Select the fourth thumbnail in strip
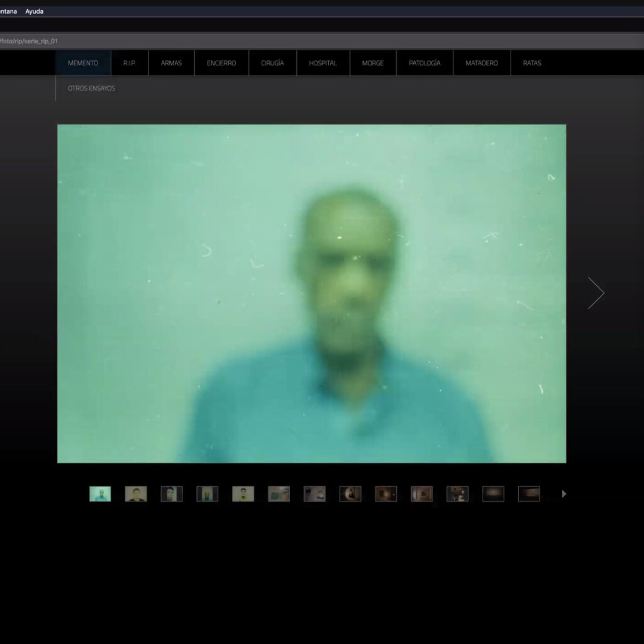The height and width of the screenshot is (644, 644). point(208,494)
